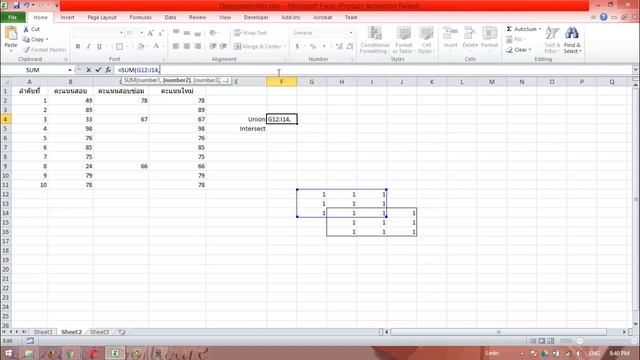Toggle Underline formatting

tap(99, 47)
